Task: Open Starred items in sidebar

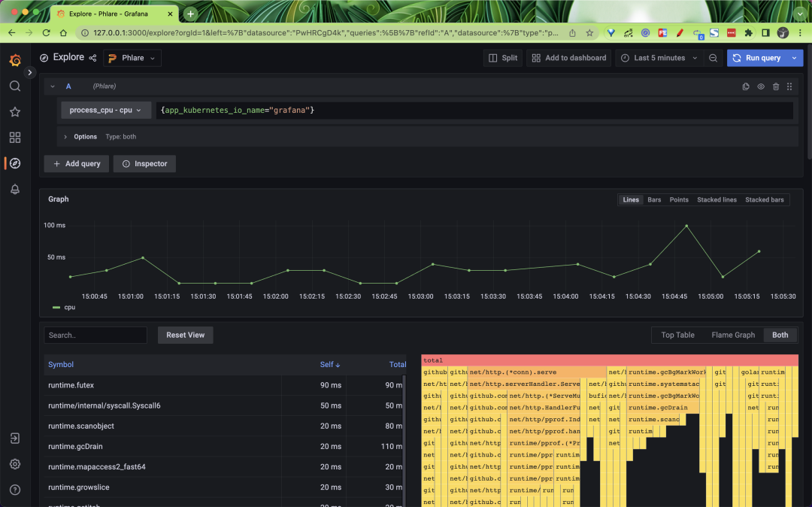Action: pos(15,112)
